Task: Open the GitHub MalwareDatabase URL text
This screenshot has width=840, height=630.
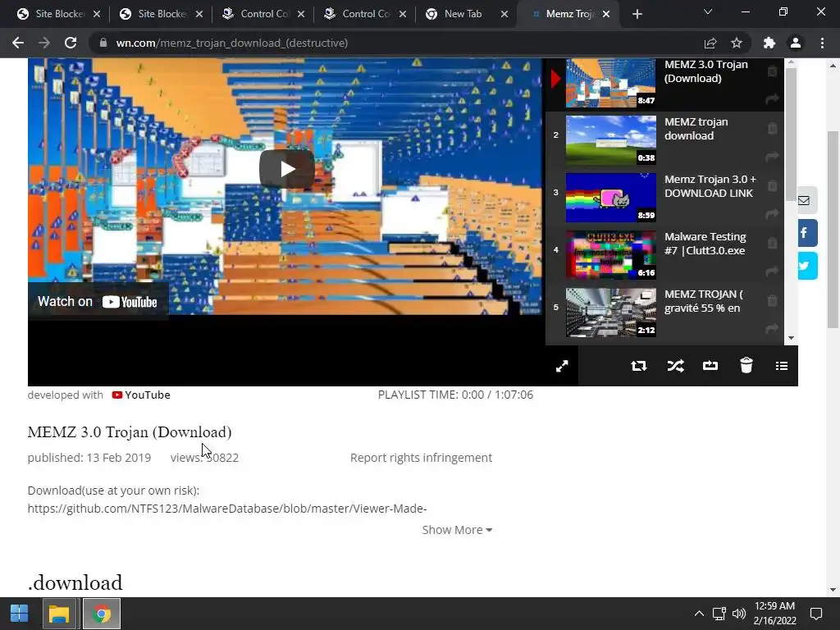Action: coord(227,509)
